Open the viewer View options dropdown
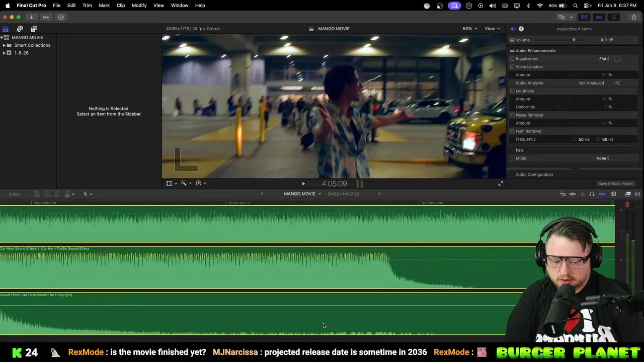 coord(492,29)
